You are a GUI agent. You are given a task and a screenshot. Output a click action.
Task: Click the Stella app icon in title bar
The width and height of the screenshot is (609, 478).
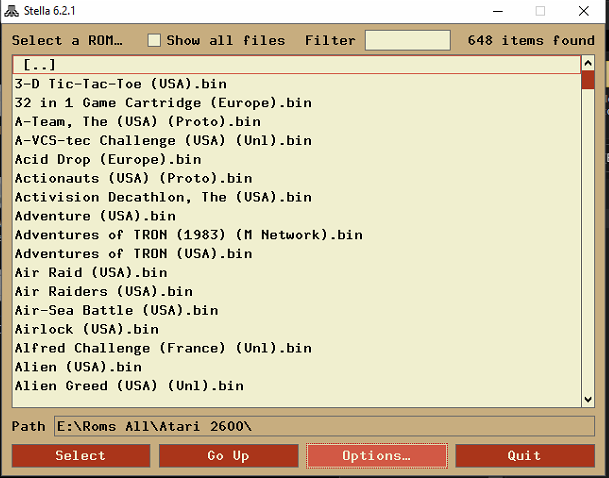coord(11,11)
